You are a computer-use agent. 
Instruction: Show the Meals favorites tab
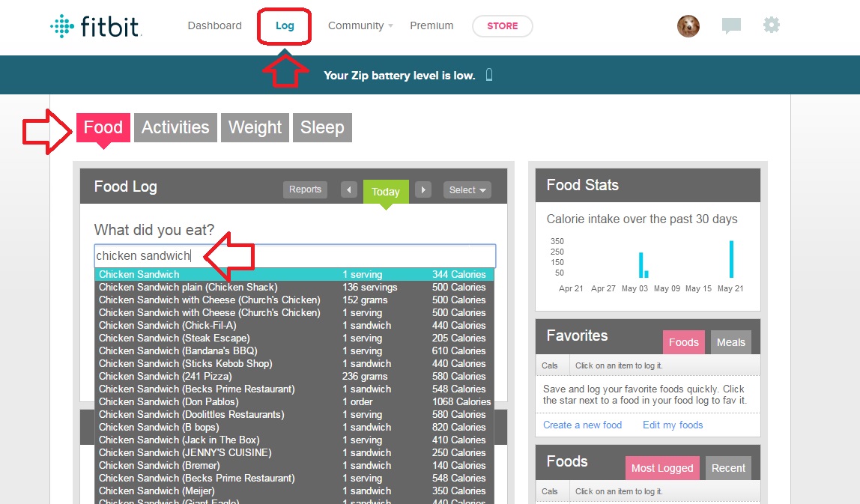tap(730, 342)
